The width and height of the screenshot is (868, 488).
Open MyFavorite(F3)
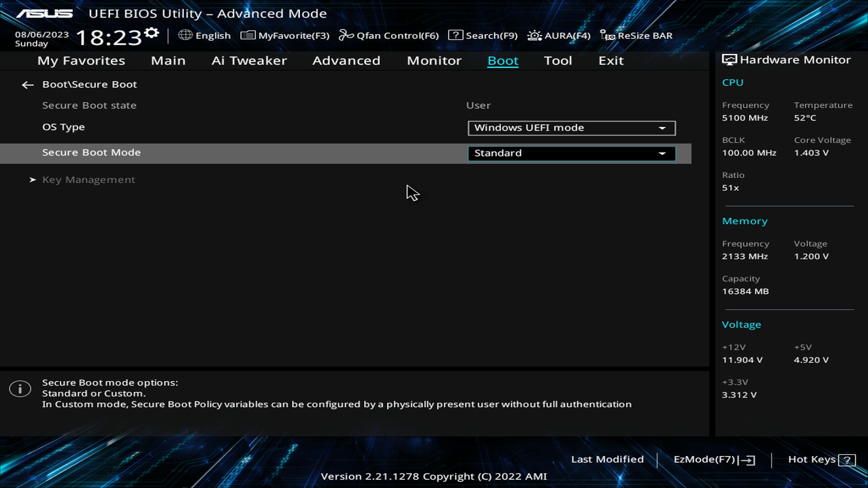285,35
